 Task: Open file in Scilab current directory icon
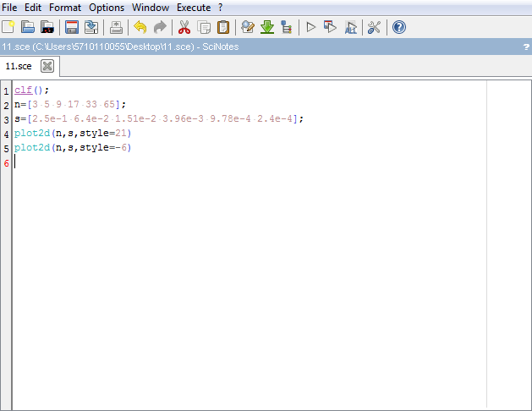[47, 27]
